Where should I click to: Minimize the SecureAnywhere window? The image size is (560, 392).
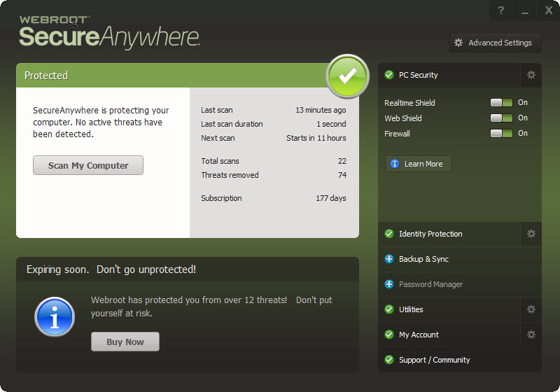pyautogui.click(x=524, y=10)
